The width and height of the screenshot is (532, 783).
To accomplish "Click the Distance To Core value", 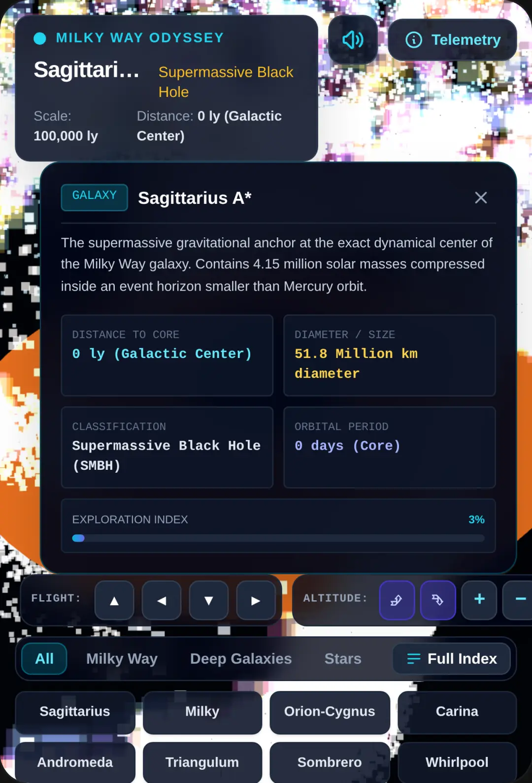I will coord(162,354).
